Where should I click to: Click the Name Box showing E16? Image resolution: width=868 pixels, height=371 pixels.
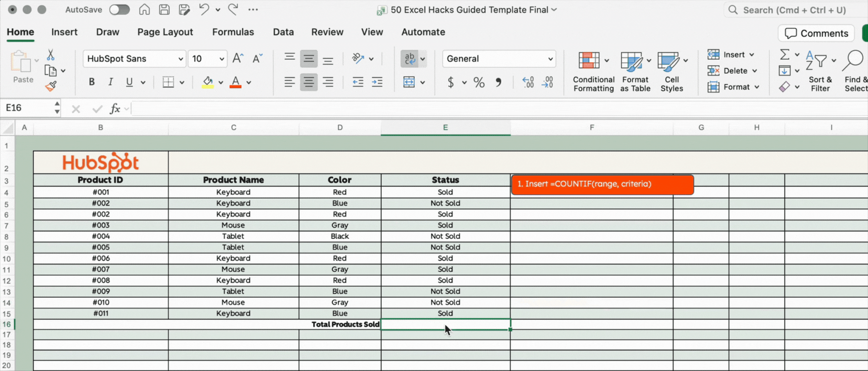point(28,108)
